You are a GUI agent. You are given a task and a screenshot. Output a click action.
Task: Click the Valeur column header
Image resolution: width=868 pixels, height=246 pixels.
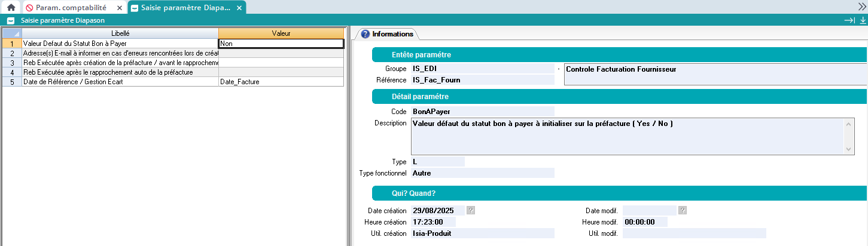click(281, 33)
